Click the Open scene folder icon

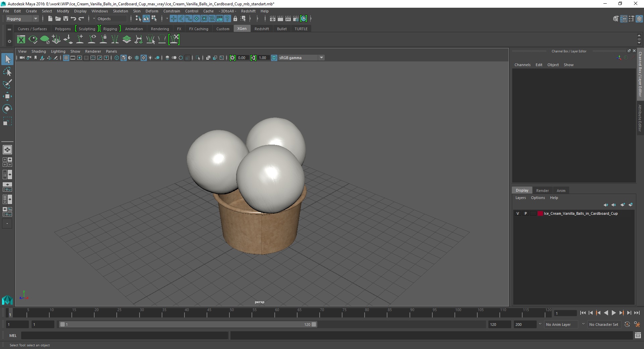pyautogui.click(x=58, y=19)
